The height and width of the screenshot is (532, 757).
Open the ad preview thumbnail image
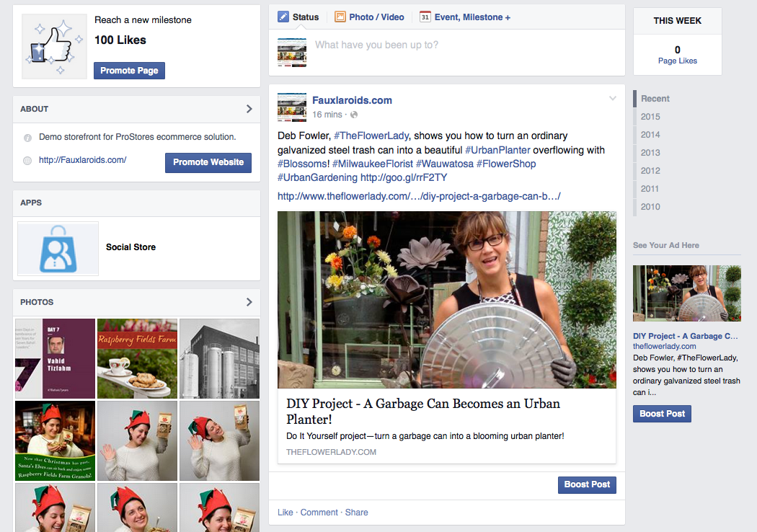click(x=686, y=293)
